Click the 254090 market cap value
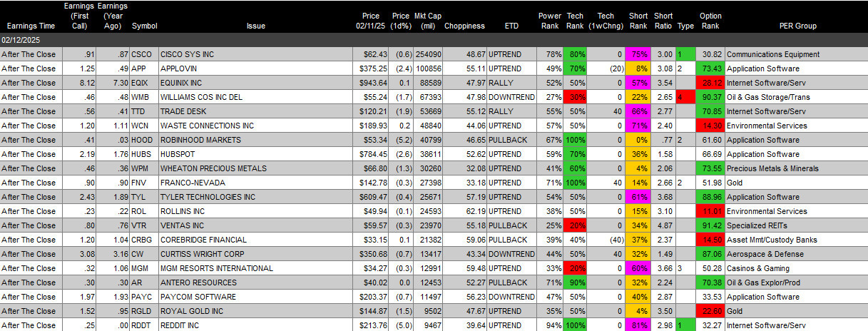The width and height of the screenshot is (868, 331). [x=428, y=54]
